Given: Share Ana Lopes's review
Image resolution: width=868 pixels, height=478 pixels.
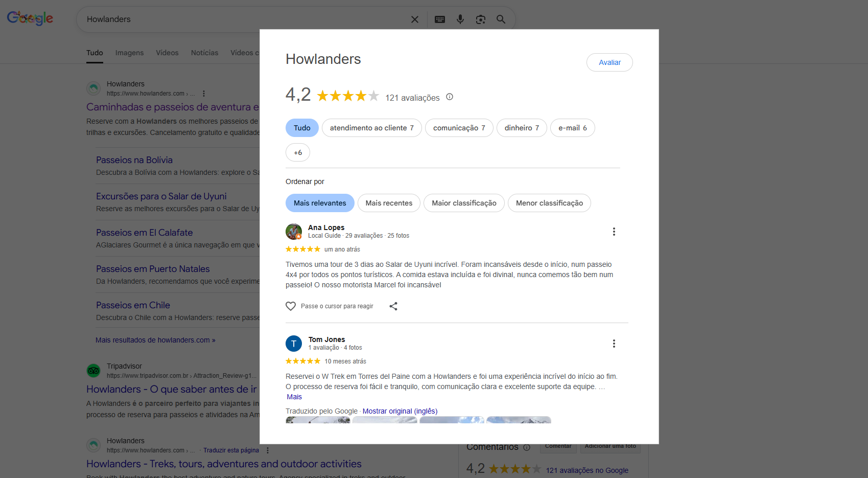Looking at the screenshot, I should click(x=393, y=306).
